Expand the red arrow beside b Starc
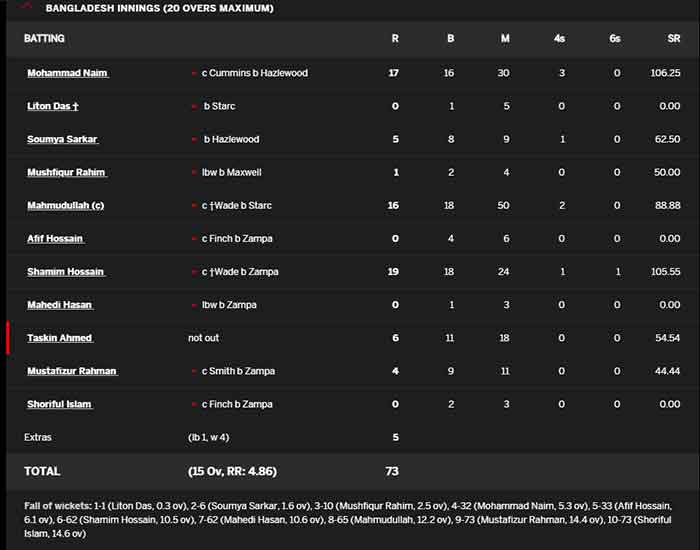The width and height of the screenshot is (700, 550). point(194,106)
